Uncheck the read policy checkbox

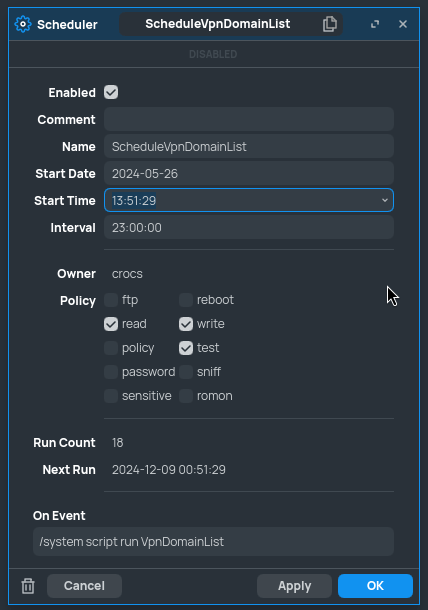pyautogui.click(x=111, y=324)
